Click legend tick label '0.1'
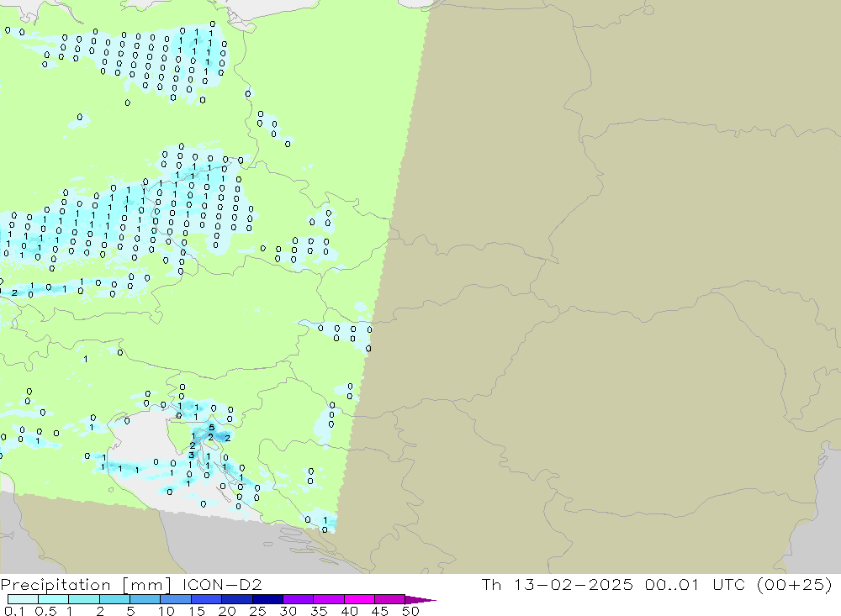Viewport: 841px width, 616px height. 14,611
